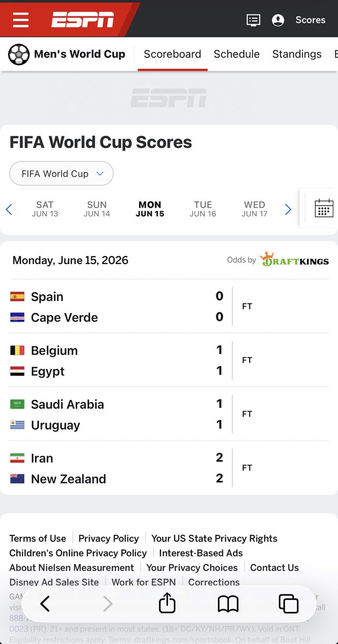Open the DraftKings odds logo

click(x=294, y=260)
